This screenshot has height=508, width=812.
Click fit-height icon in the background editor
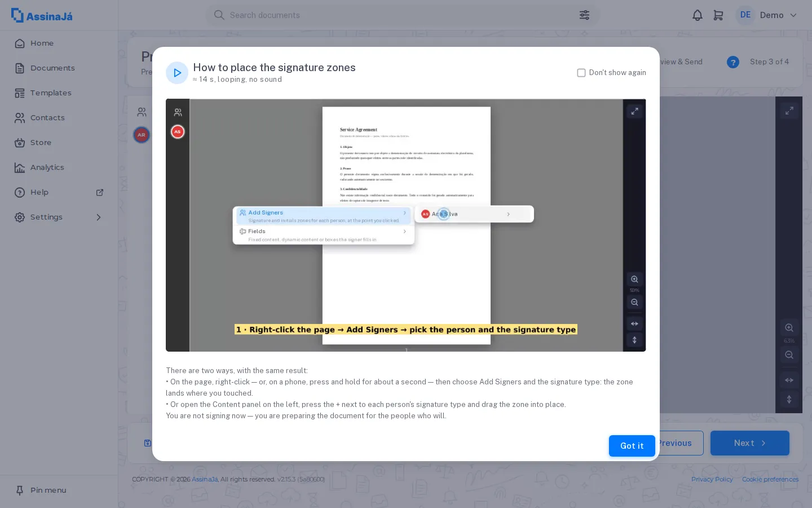tap(789, 400)
